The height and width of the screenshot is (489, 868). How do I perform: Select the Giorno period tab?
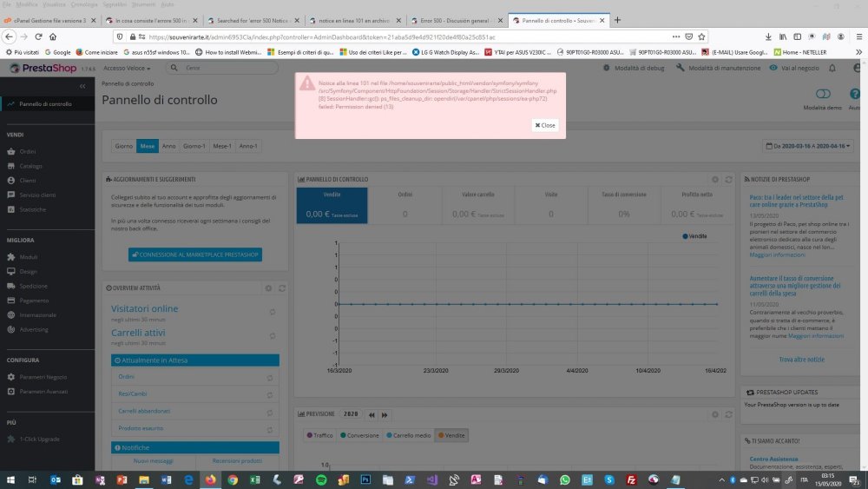pyautogui.click(x=123, y=146)
